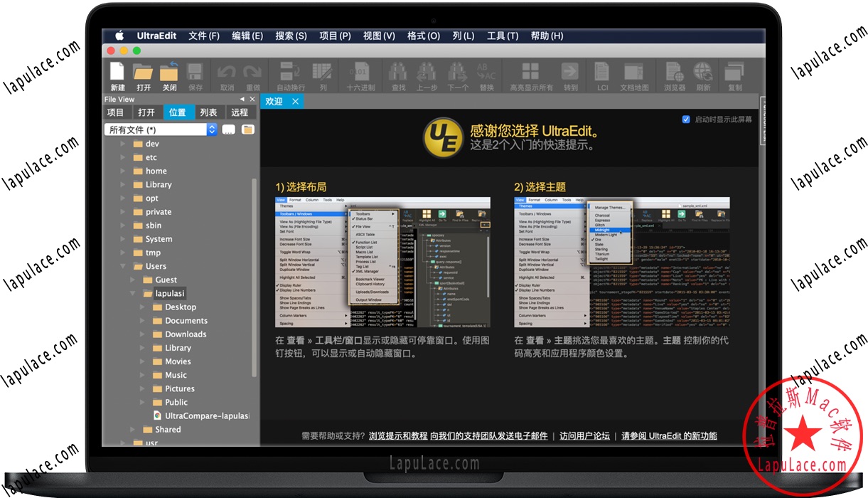The width and height of the screenshot is (868, 498).
Task: Toggle 自动换行 word wrap in toolbar
Action: [x=290, y=73]
